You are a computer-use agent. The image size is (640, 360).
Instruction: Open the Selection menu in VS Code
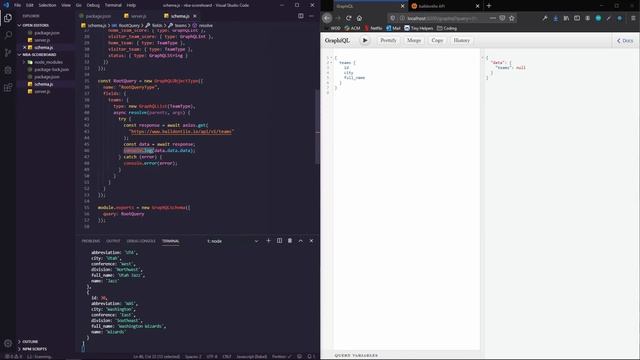click(47, 5)
